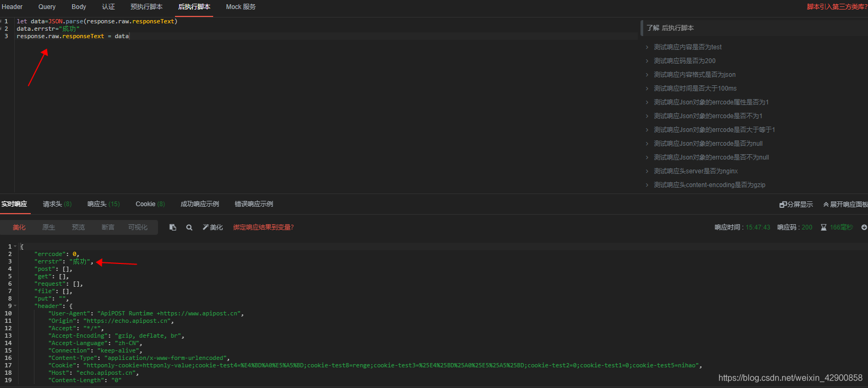This screenshot has height=388, width=868.
Task: Click the response time value 15:47:43
Action: pyautogui.click(x=758, y=227)
